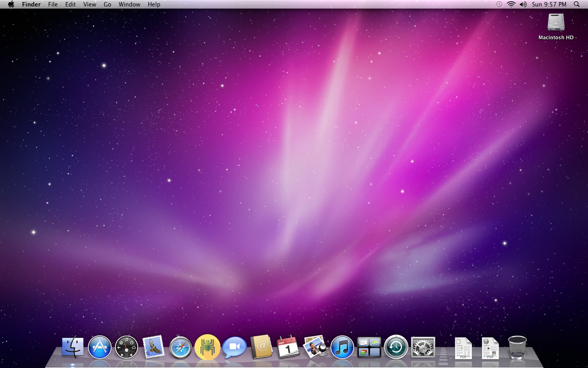The image size is (588, 368).
Task: Open the Edit menu
Action: coord(70,4)
